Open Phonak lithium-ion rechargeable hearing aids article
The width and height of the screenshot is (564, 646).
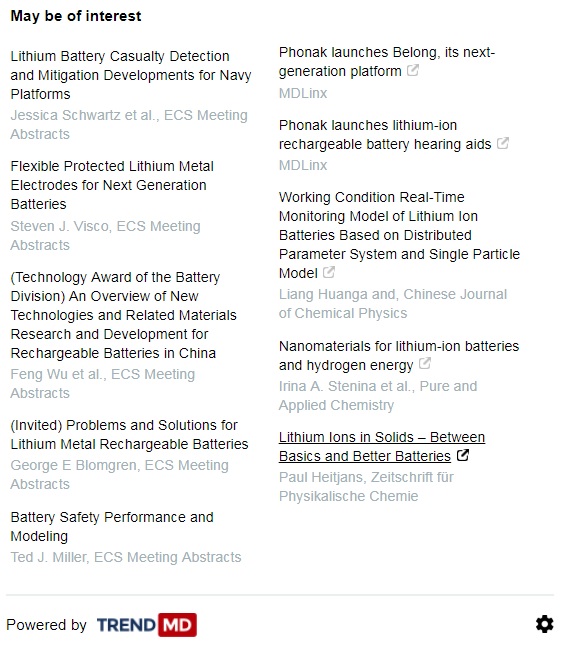coord(385,134)
